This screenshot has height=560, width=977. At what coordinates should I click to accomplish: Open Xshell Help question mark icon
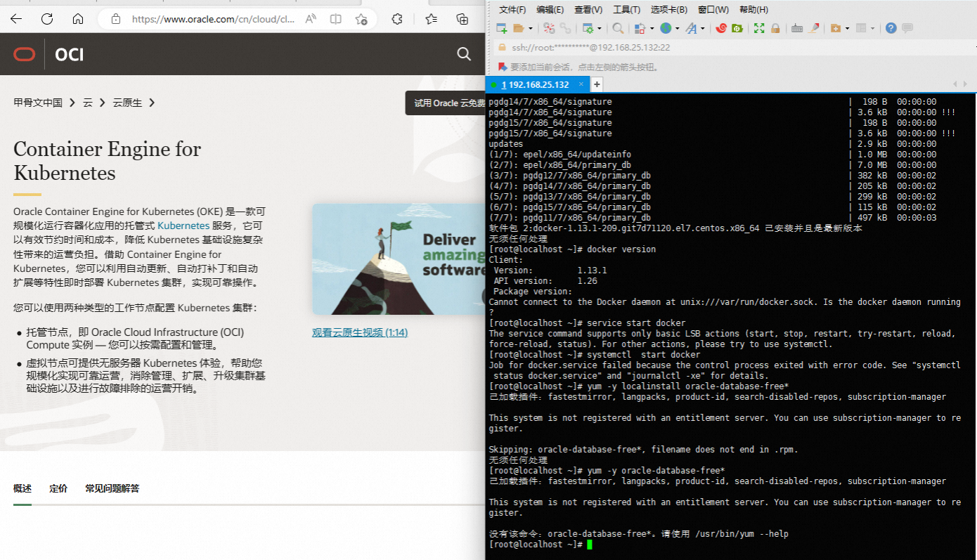coord(891,28)
